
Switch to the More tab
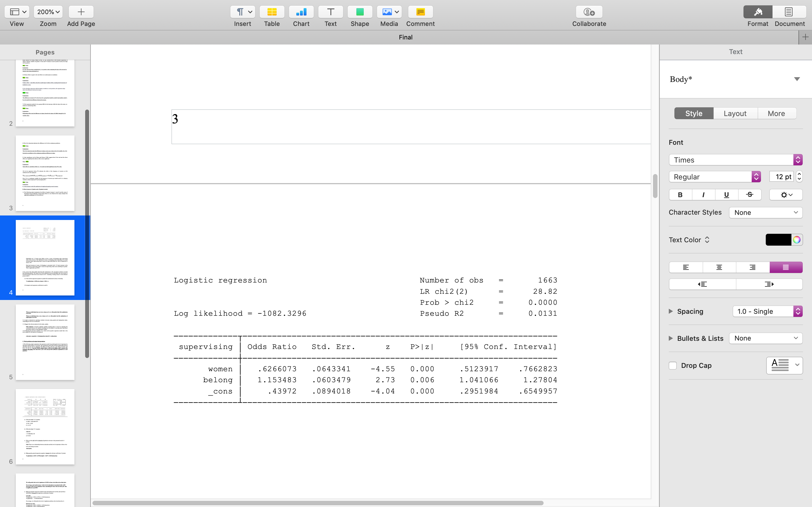tap(776, 113)
